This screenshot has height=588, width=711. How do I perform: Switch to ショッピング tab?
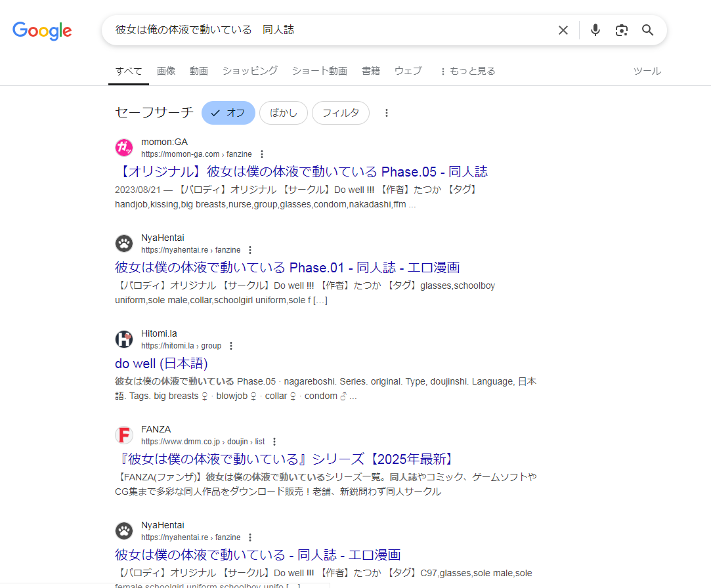click(250, 71)
